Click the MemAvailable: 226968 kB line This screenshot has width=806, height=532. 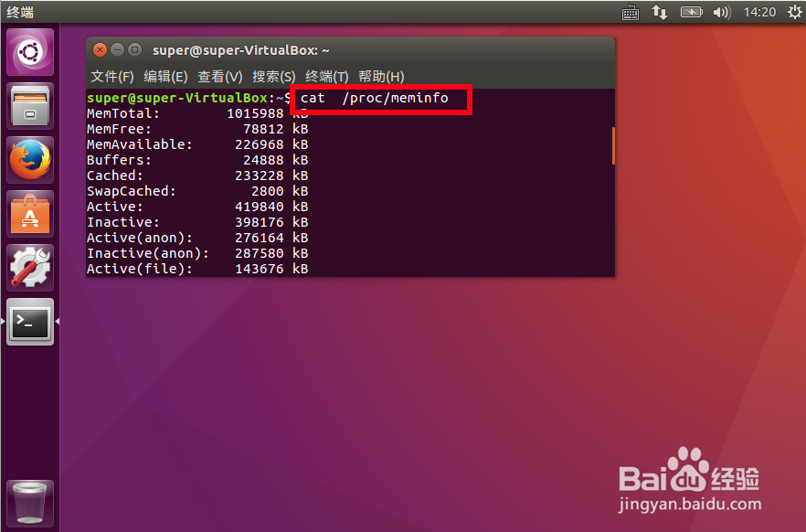tap(197, 144)
